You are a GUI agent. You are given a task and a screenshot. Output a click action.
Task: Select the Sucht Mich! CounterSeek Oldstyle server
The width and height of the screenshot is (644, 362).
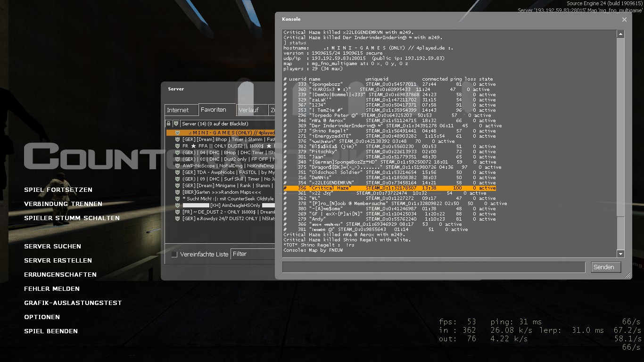(221, 199)
